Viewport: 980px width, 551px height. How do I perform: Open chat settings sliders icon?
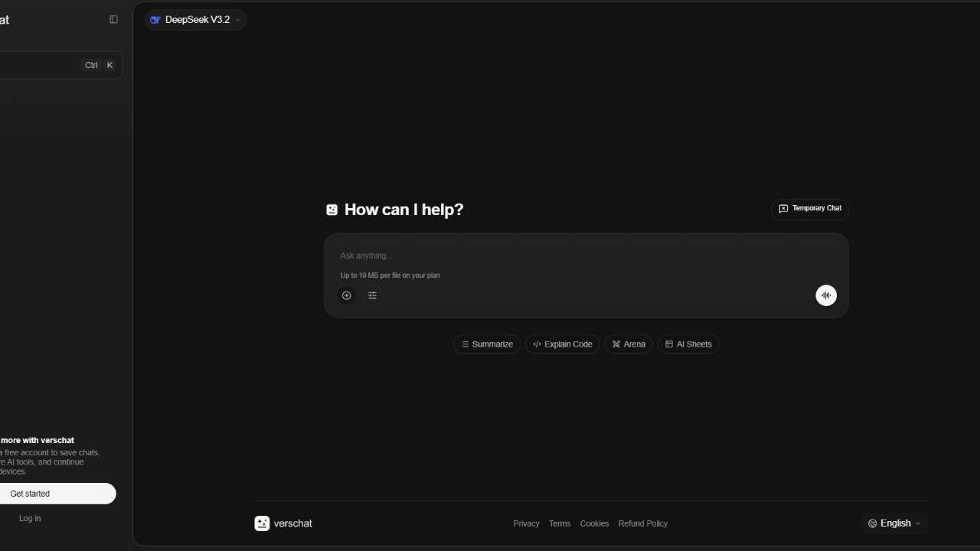click(x=373, y=295)
